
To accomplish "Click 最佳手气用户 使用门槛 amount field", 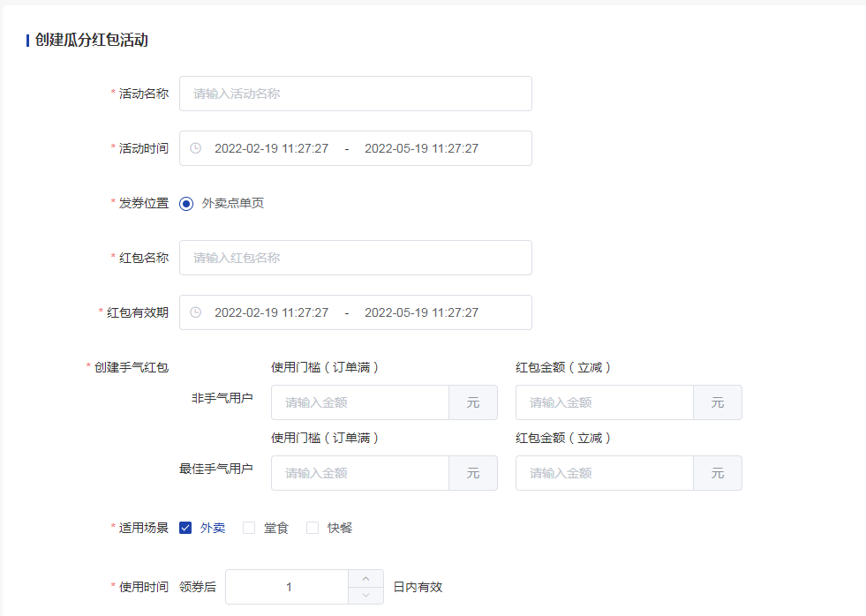I will coord(359,473).
